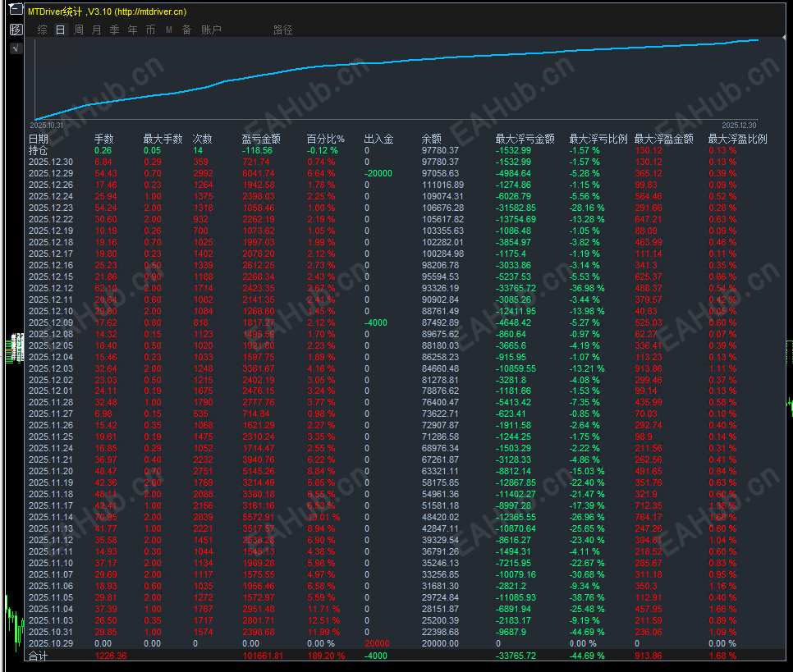Select the 2025.12.29 date row
Screen dimensions: 793x672
point(51,173)
